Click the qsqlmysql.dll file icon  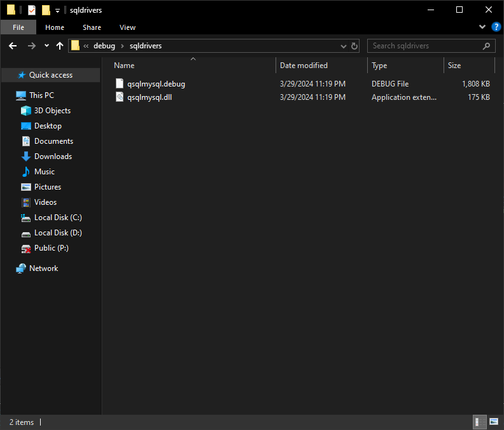tap(120, 97)
